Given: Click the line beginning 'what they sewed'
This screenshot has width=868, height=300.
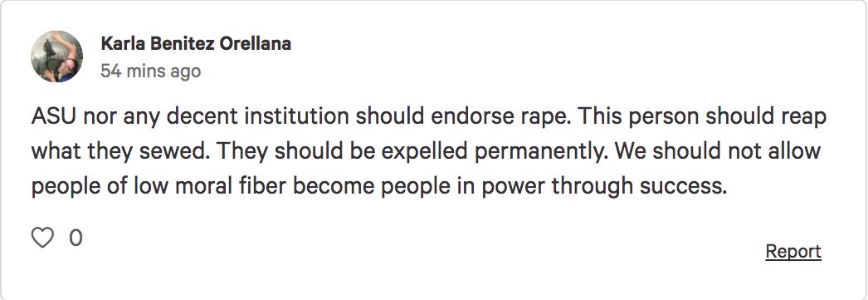Looking at the screenshot, I should click(426, 151).
